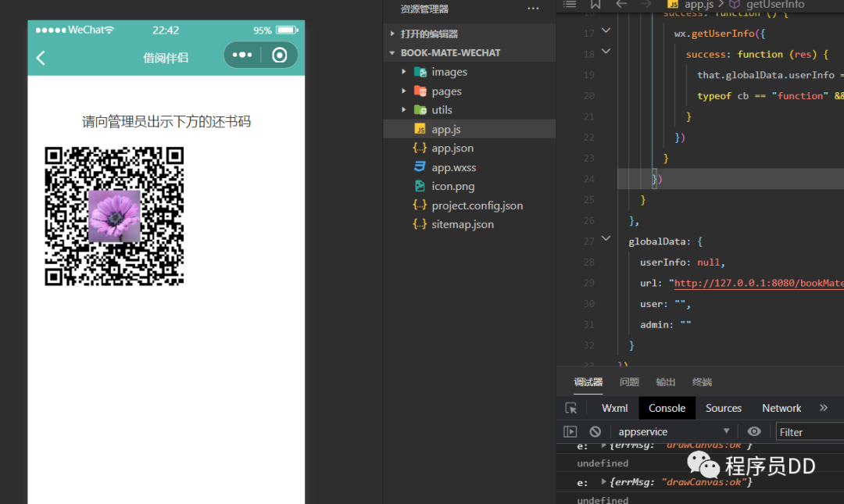
Task: Click the braces icon beside sitemap.json
Action: coord(420,224)
